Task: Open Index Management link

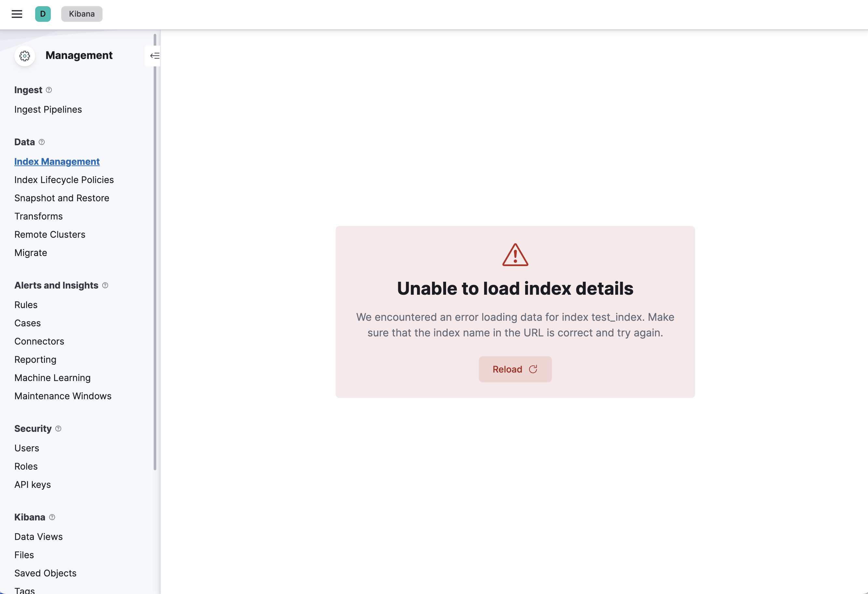Action: pyautogui.click(x=56, y=161)
